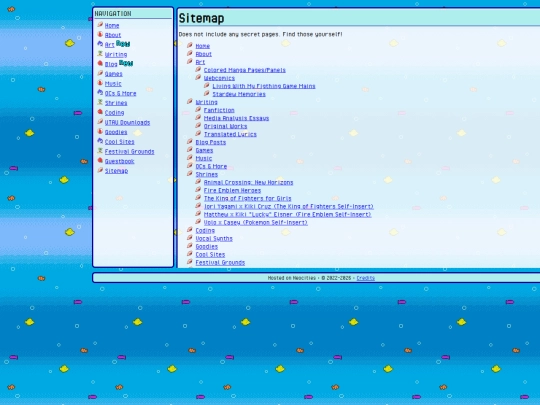Open Living With My Fighting Game Mains
The image size is (540, 405).
[x=264, y=86]
